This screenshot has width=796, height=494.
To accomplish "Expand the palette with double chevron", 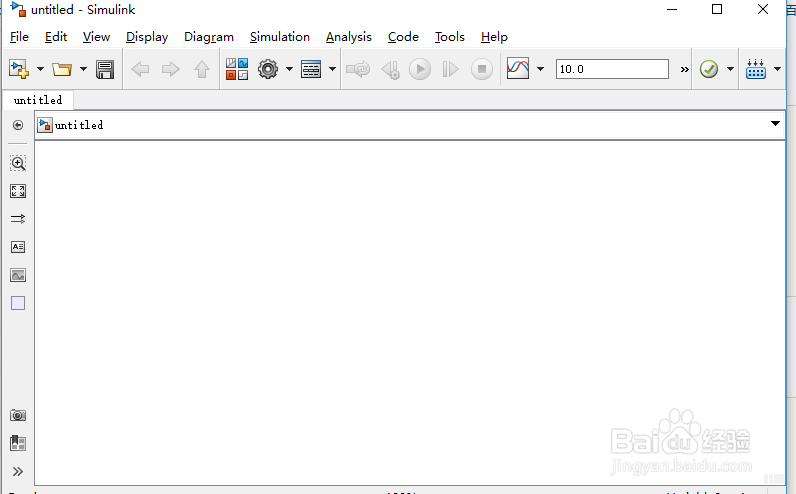I will tap(18, 472).
